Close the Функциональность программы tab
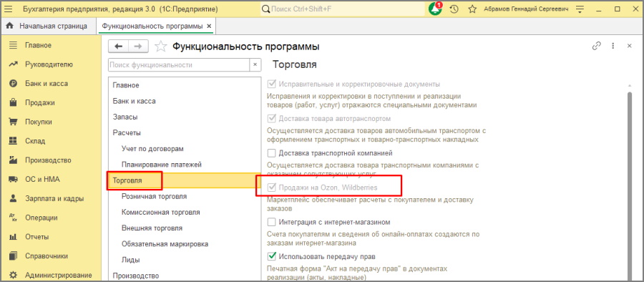The image size is (644, 282). point(209,26)
